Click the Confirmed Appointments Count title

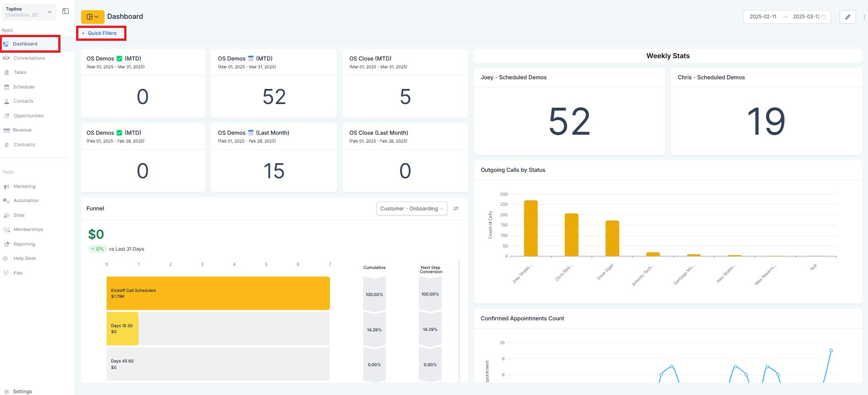522,318
